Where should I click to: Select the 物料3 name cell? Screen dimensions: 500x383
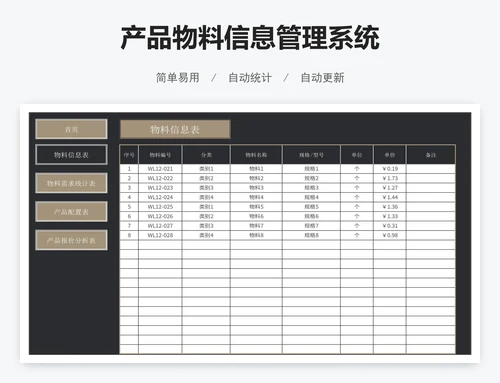coord(256,188)
